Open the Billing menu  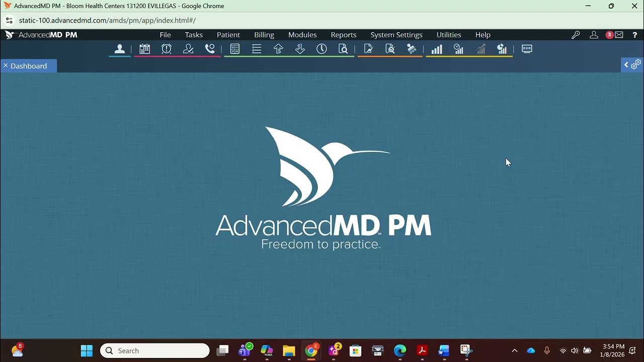click(264, 35)
